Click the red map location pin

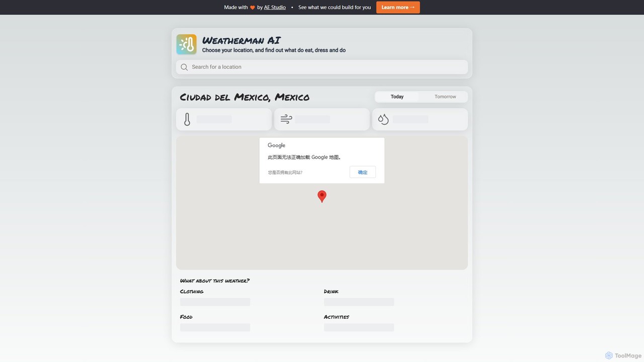point(322,197)
